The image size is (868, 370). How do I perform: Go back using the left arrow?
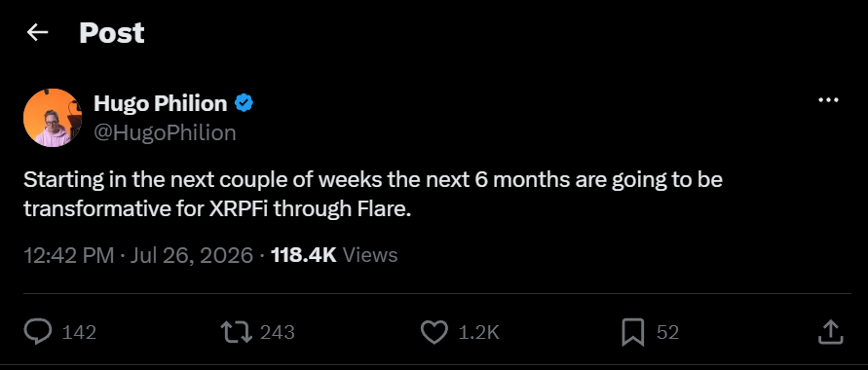pyautogui.click(x=38, y=33)
